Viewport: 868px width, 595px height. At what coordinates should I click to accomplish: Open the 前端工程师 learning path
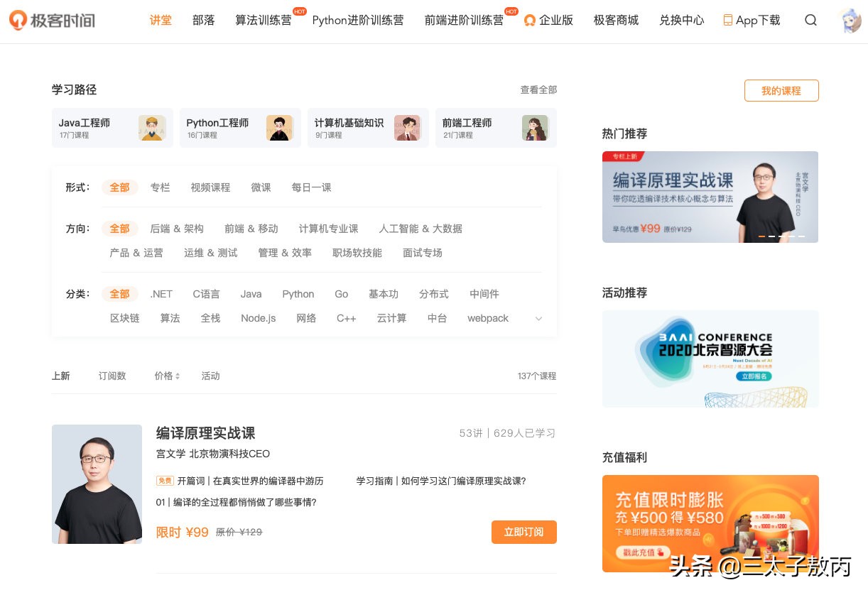(x=496, y=128)
